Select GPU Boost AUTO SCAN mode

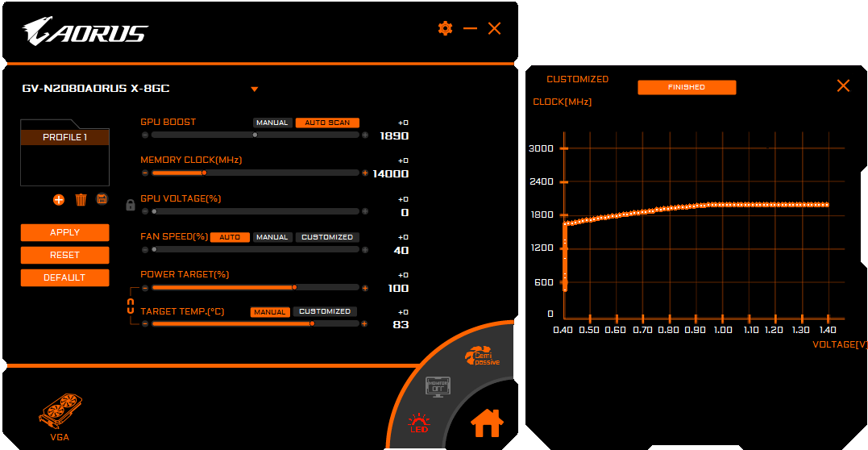(x=327, y=123)
